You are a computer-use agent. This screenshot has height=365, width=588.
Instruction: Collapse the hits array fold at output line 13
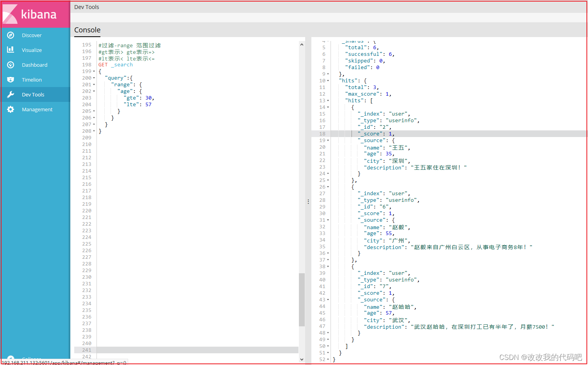click(x=328, y=101)
